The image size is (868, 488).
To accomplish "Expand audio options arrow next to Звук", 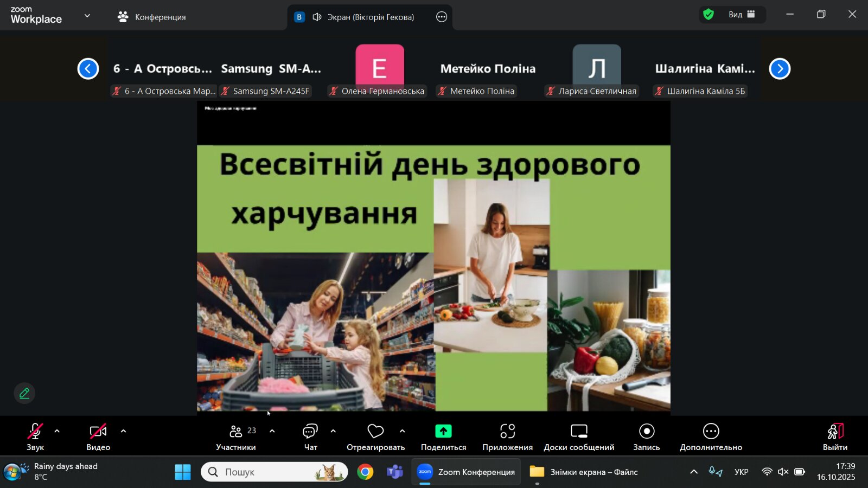I will coord(57,432).
